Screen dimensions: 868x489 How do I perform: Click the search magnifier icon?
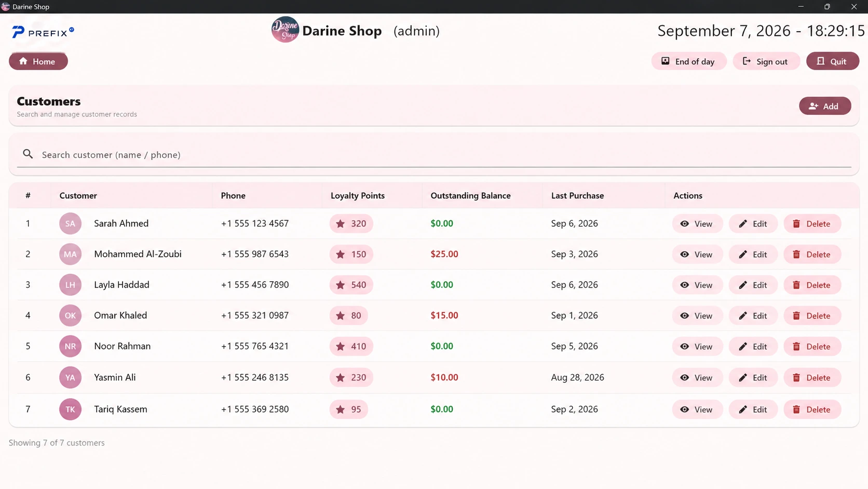click(x=28, y=154)
